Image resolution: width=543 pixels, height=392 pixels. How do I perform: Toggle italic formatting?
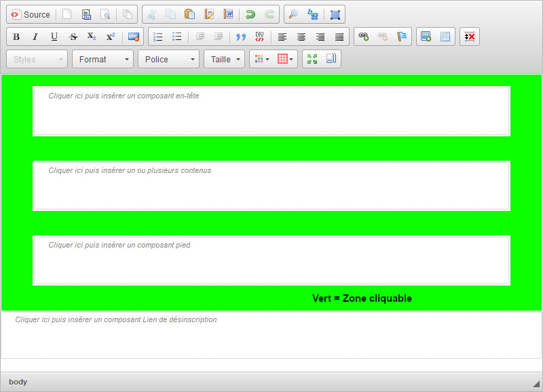[x=35, y=37]
